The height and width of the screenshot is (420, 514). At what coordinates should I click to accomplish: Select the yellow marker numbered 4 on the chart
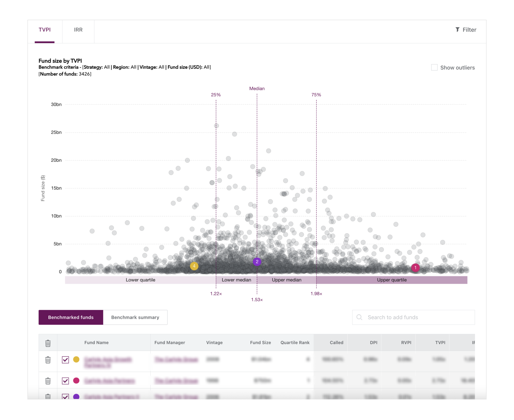(194, 266)
